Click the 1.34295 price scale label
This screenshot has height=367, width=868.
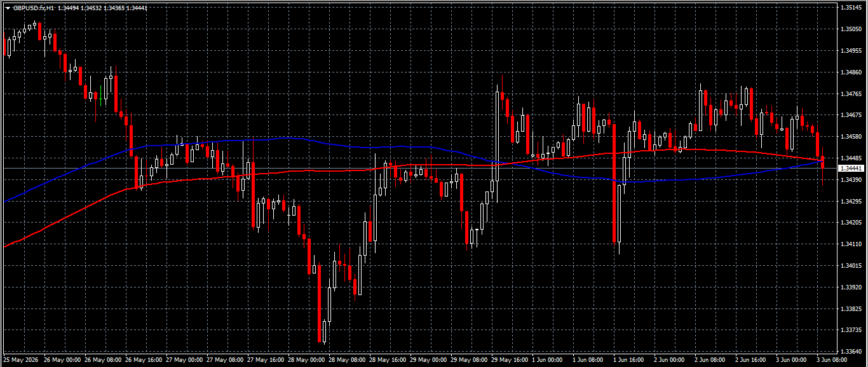851,202
